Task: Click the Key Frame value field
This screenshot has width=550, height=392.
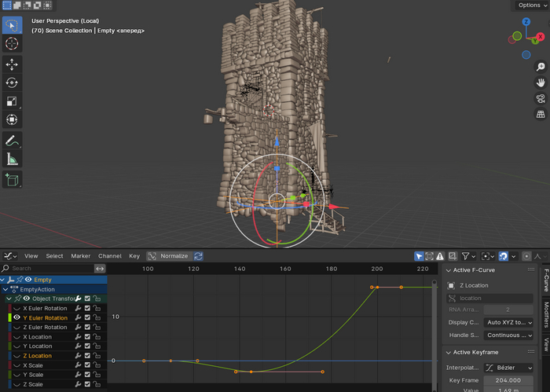Action: click(x=508, y=380)
